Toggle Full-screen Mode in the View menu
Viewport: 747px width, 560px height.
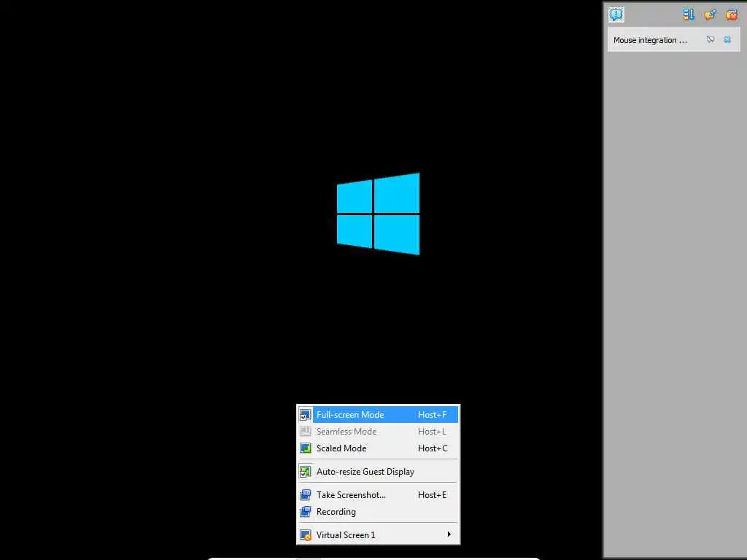(x=378, y=415)
